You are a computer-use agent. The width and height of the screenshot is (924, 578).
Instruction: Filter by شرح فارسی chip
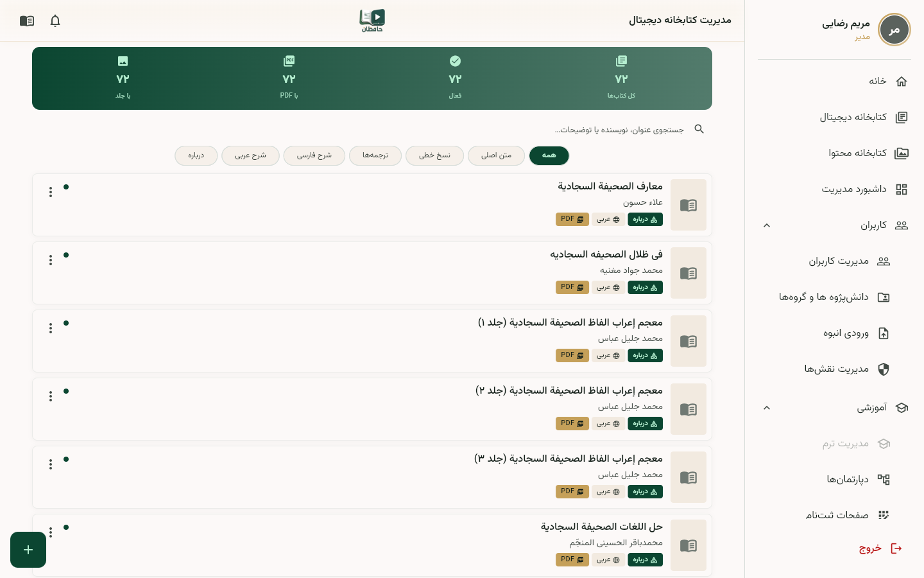314,155
